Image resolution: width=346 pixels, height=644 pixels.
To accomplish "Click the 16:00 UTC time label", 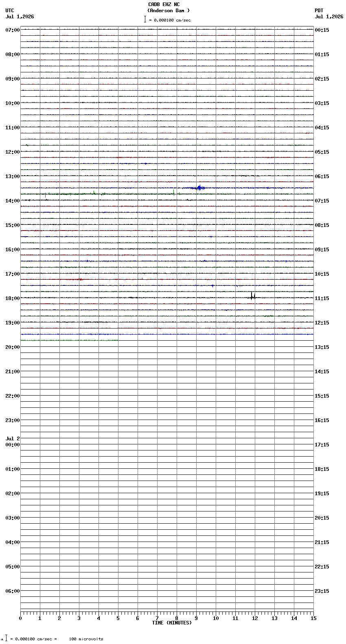I will pos(13,250).
